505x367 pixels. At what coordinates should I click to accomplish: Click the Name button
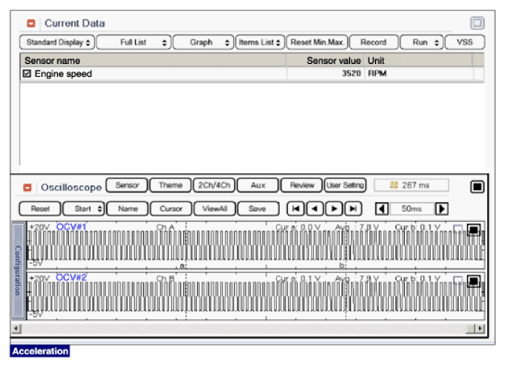[x=128, y=209]
